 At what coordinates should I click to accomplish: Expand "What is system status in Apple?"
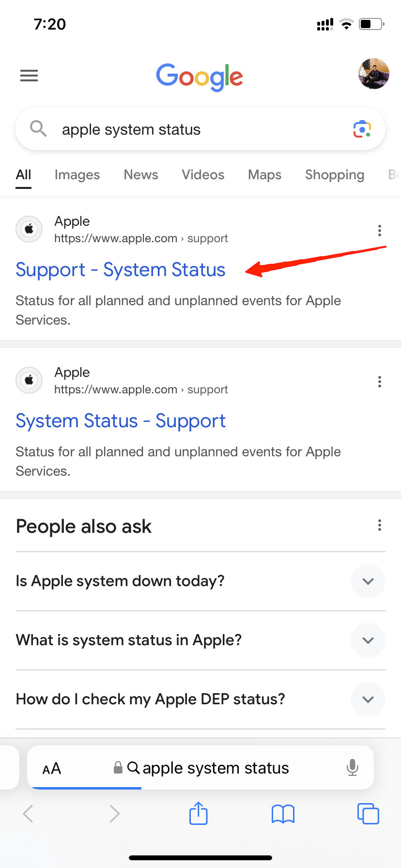(368, 640)
